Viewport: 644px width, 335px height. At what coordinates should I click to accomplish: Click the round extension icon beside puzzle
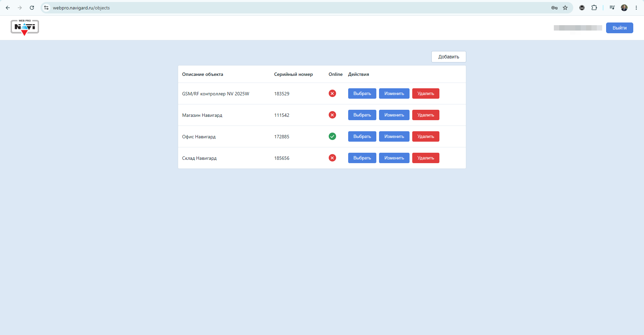(582, 8)
